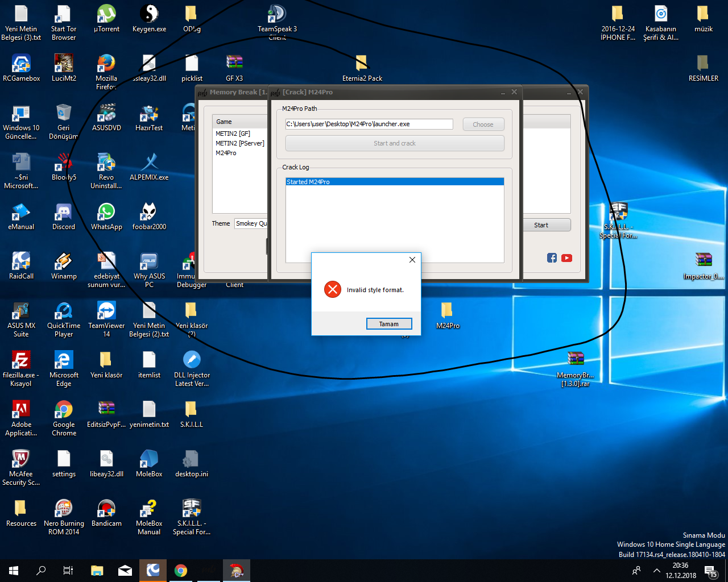Select METIN2 [PServer] in Game list
Screen dimensions: 728x582
(239, 143)
